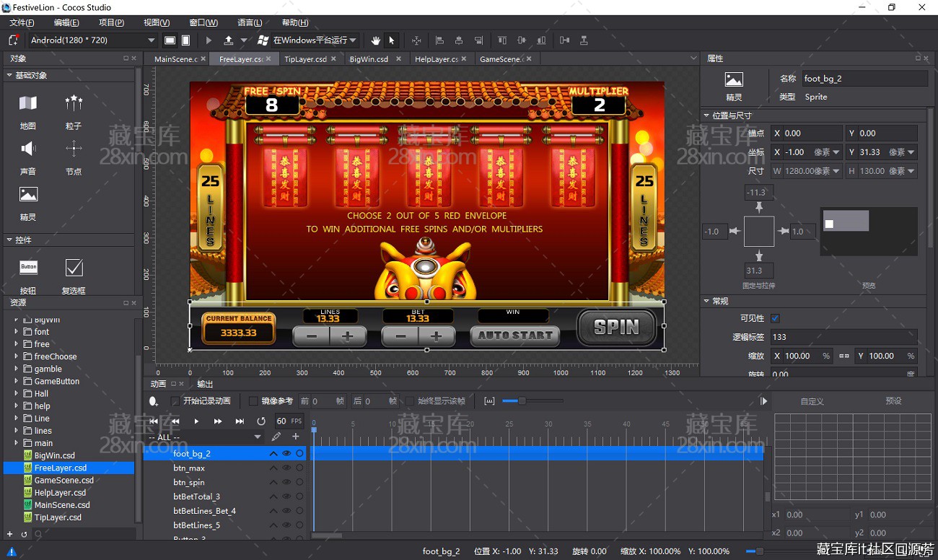Enable the mirror reference (镜像参考) checkbox
Screen dimensions: 938x560
click(253, 401)
